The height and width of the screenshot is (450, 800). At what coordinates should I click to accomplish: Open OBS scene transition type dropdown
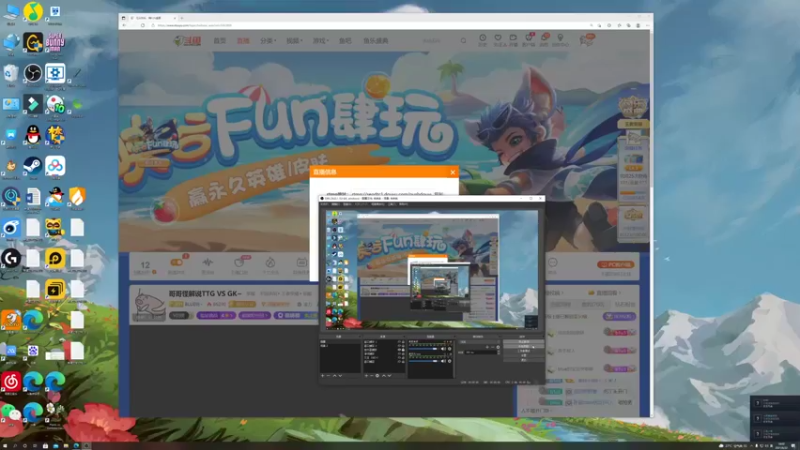pos(480,342)
